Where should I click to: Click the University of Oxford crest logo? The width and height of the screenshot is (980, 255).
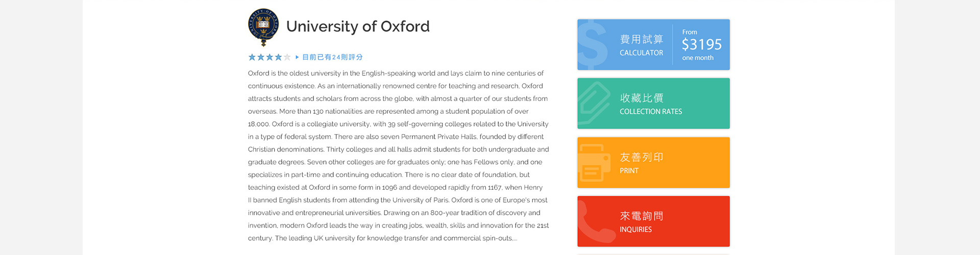[263, 27]
